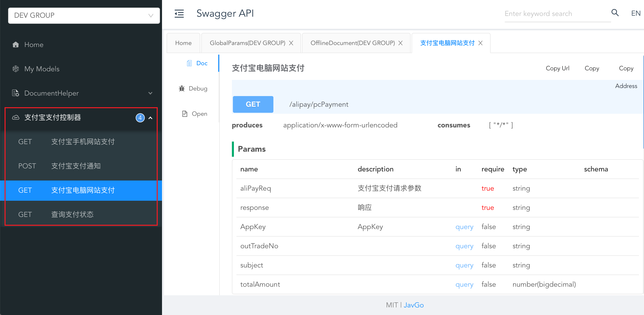The width and height of the screenshot is (644, 315).
Task: Close the OfflineDocument(DEV GROUP) tab
Action: coord(400,43)
